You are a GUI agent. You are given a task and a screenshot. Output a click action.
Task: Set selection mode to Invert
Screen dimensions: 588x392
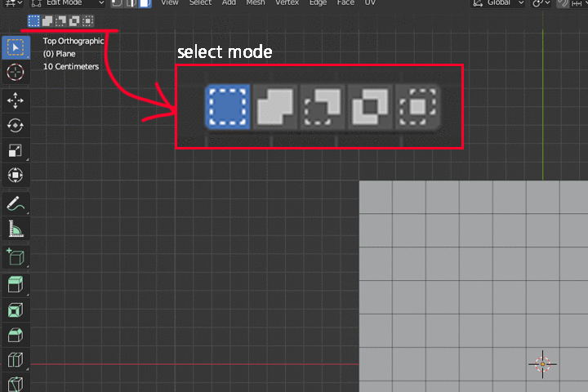(x=74, y=21)
